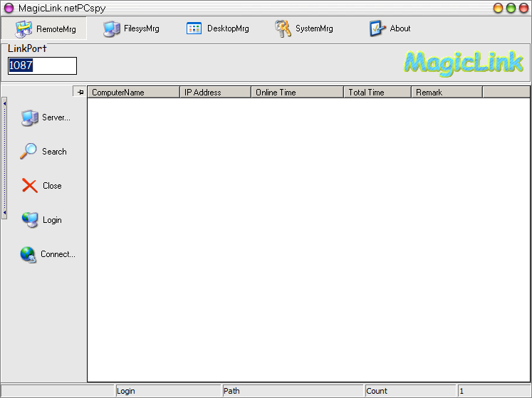Sort by IP Address column header
532x398 pixels.
tap(215, 93)
